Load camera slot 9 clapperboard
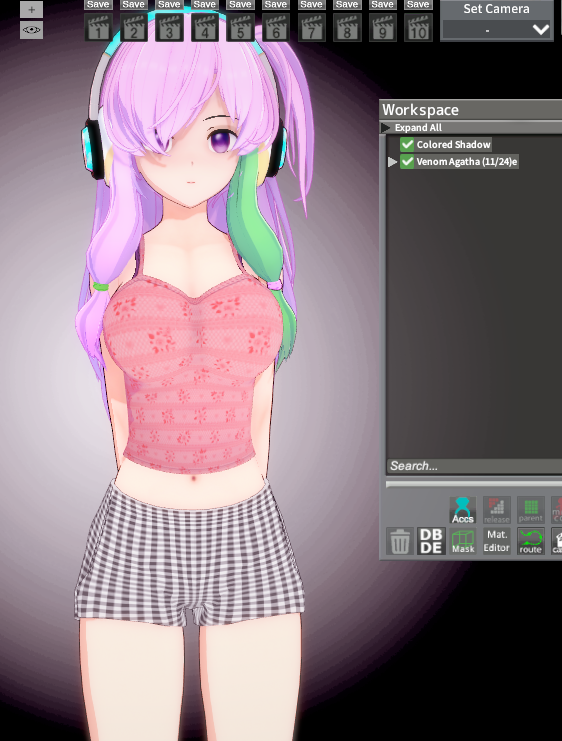Screen dimensions: 562x741 coord(382,28)
